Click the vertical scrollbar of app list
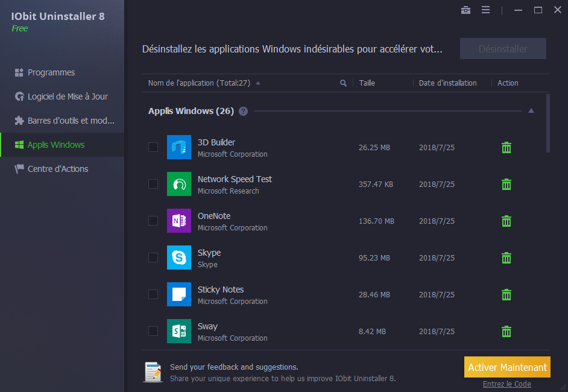The height and width of the screenshot is (392, 568). coord(547,124)
